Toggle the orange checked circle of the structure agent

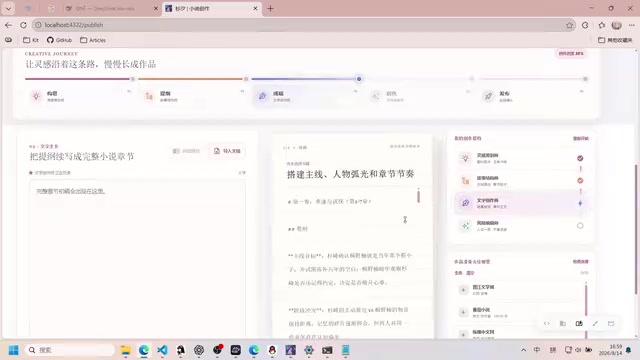click(580, 181)
